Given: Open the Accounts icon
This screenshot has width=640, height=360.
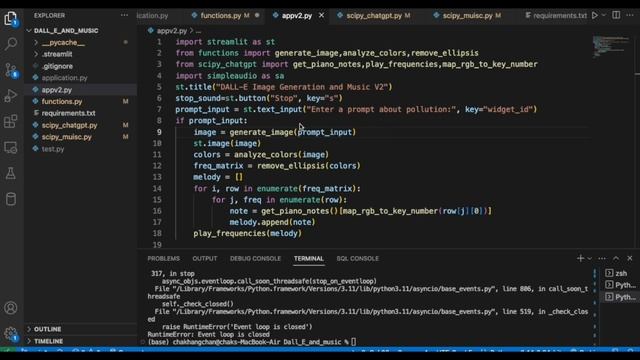Looking at the screenshot, I should click(x=11, y=308).
